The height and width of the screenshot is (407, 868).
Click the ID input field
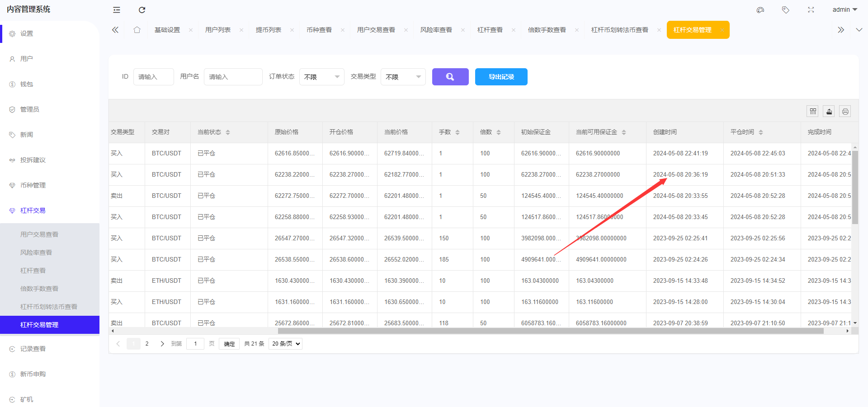tap(153, 77)
